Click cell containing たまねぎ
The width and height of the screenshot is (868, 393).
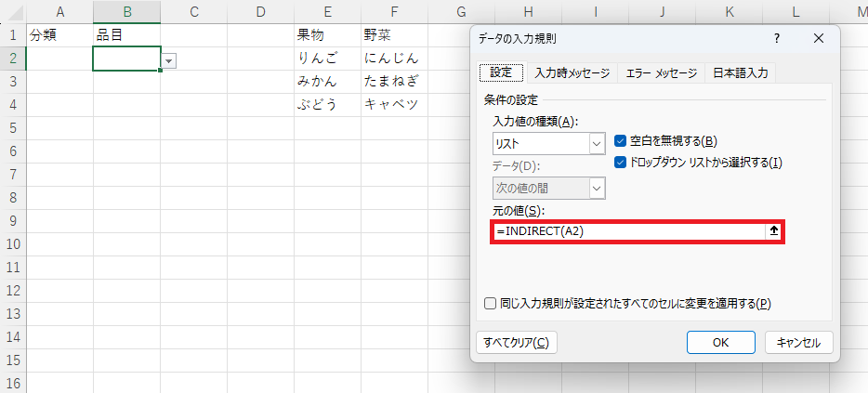pyautogui.click(x=394, y=82)
